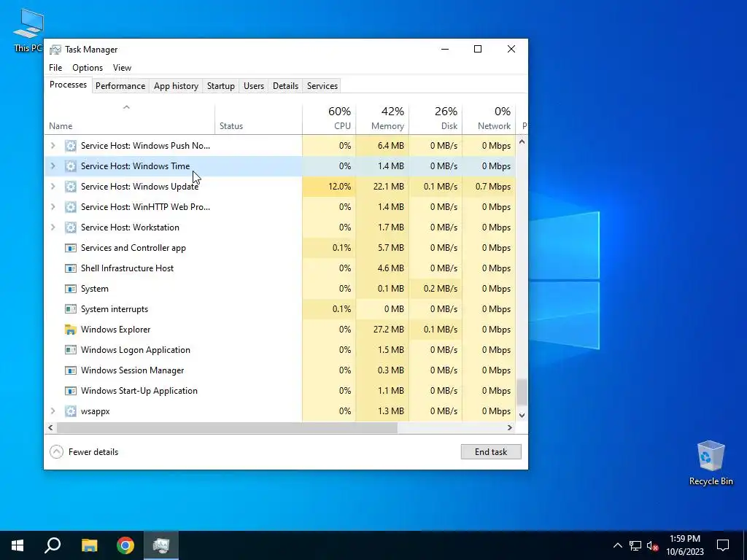Show hidden icons in system tray
Viewport: 747px width, 560px height.
click(x=617, y=545)
